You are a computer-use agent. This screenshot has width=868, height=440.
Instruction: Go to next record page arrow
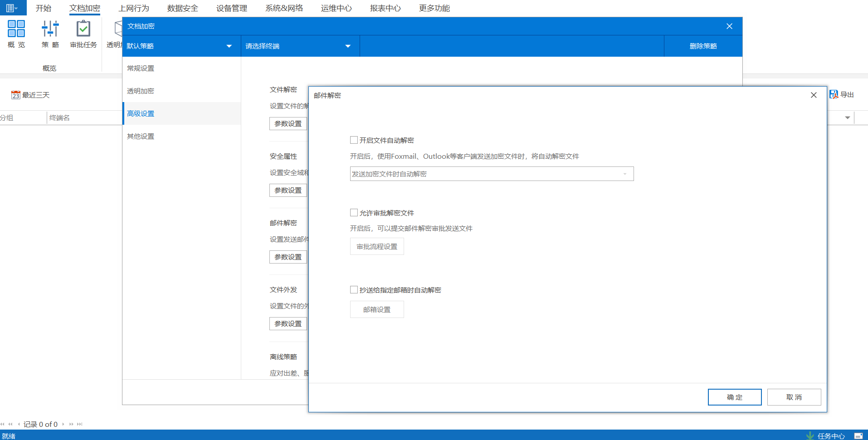click(x=63, y=425)
